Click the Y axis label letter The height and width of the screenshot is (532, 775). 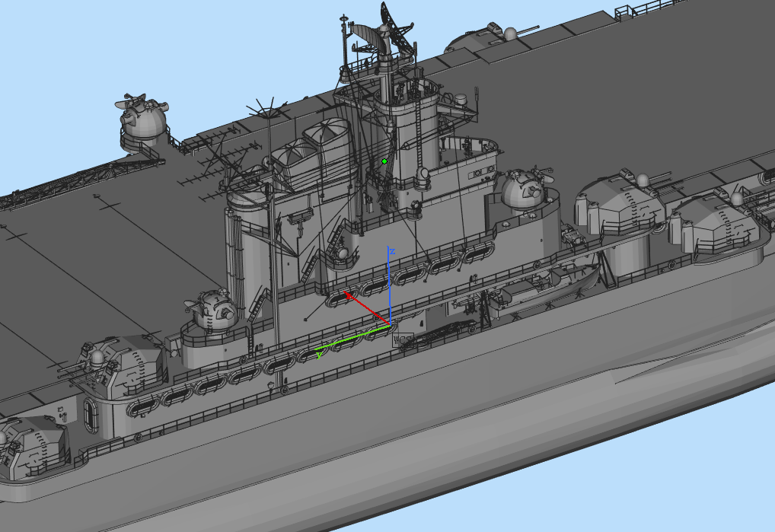pyautogui.click(x=317, y=355)
